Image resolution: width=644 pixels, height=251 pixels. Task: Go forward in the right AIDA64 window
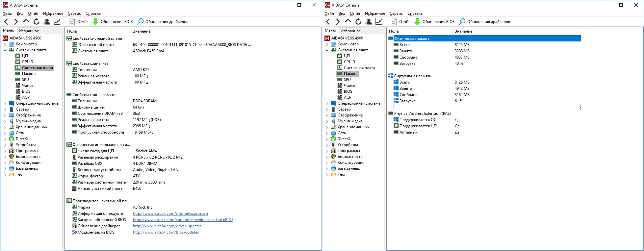[x=338, y=22]
